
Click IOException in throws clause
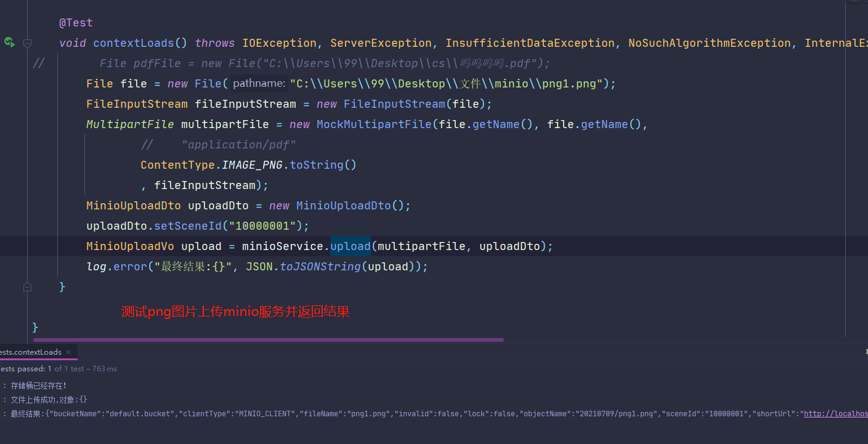[x=280, y=43]
